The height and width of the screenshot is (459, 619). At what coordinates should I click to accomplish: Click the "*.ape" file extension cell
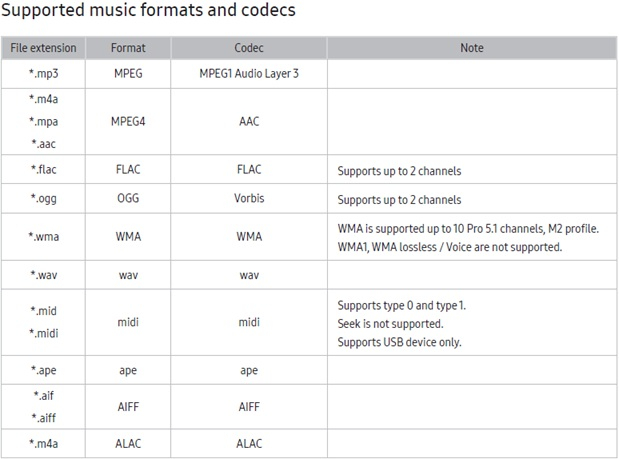[42, 370]
